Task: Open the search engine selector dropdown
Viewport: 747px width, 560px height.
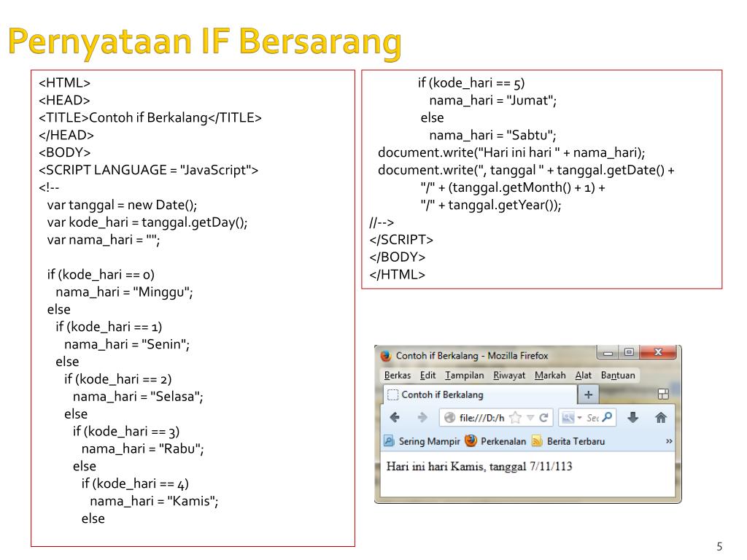Action: (x=572, y=418)
